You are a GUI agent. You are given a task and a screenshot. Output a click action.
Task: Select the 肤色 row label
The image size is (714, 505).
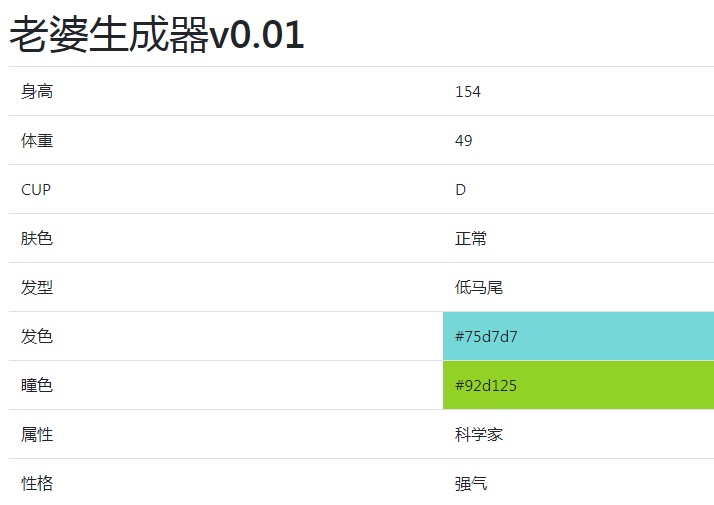pyautogui.click(x=37, y=238)
